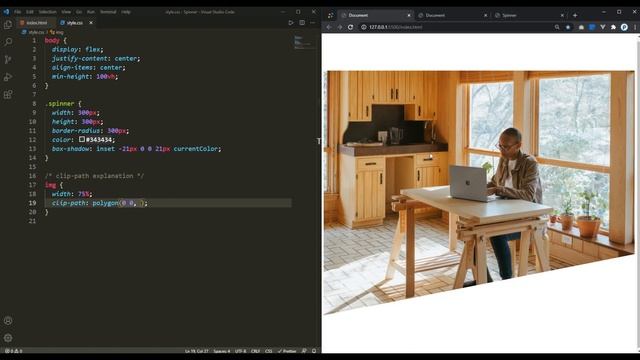Open the Run menu
The image size is (640, 360).
coord(91,12)
